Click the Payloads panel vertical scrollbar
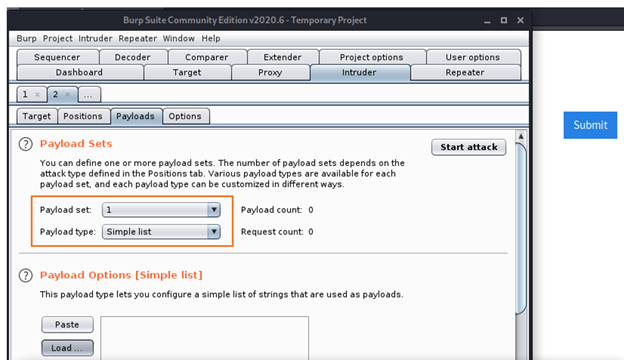The height and width of the screenshot is (360, 624). (521, 229)
